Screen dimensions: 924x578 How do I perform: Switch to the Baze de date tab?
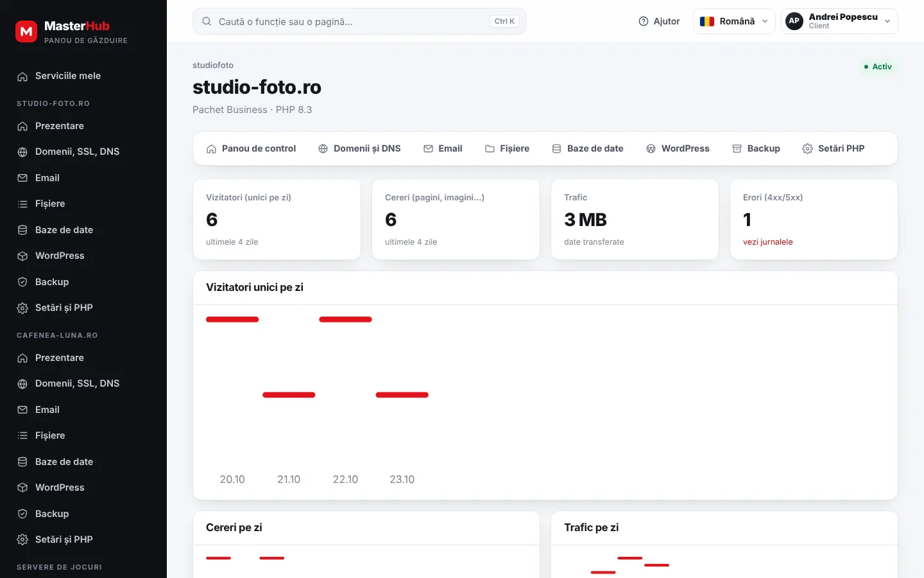588,148
